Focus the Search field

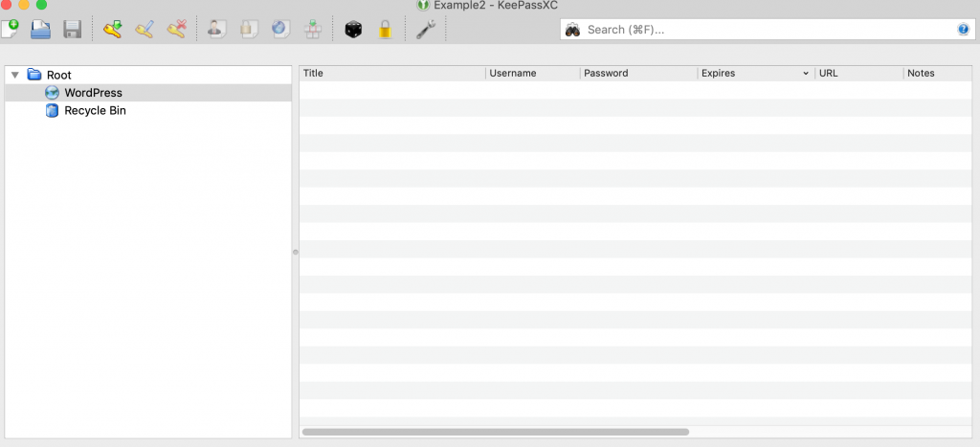tap(768, 30)
